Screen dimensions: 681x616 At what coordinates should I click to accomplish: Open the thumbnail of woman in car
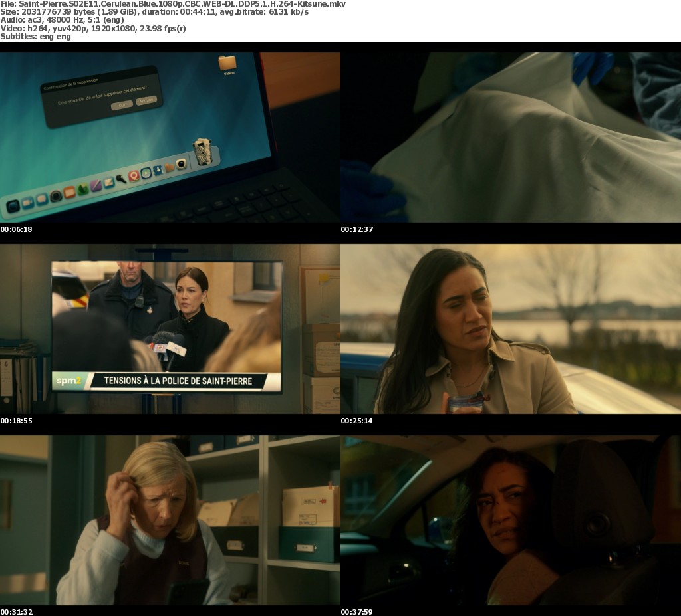(511, 520)
